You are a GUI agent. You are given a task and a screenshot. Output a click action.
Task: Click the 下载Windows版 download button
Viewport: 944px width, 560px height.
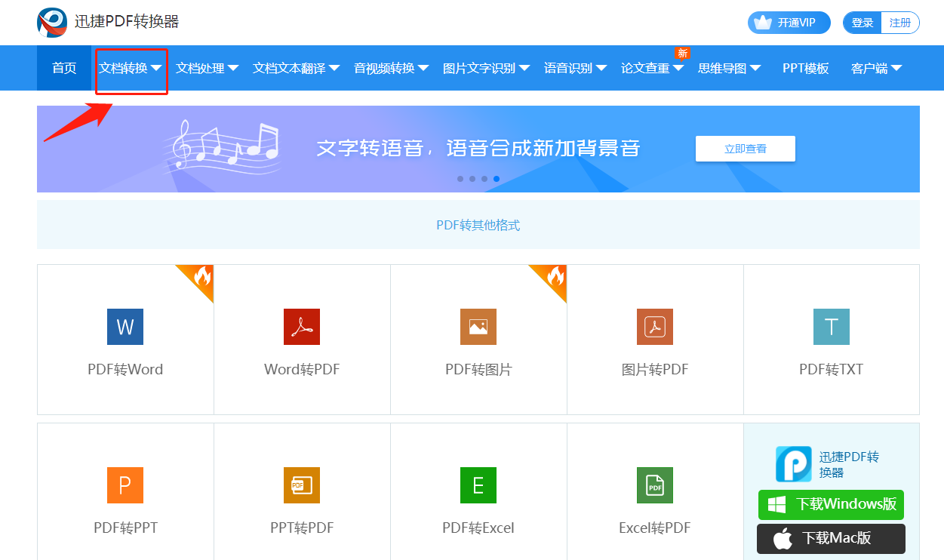[830, 504]
